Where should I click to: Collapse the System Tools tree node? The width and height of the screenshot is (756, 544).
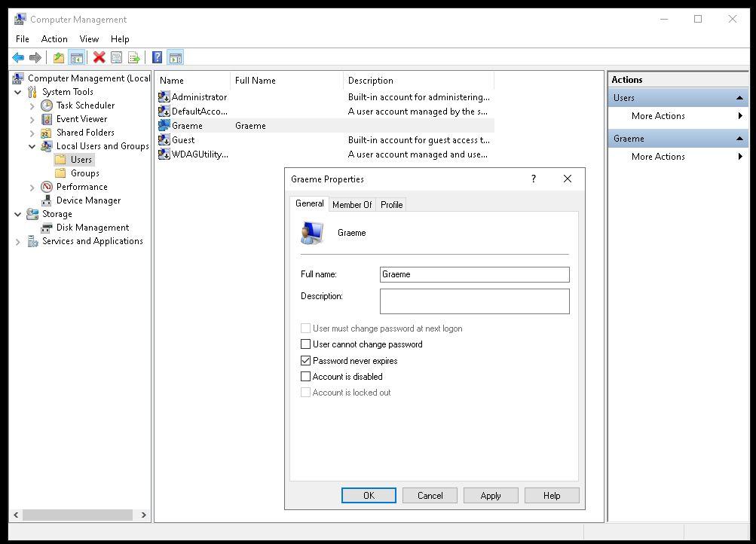coord(18,92)
